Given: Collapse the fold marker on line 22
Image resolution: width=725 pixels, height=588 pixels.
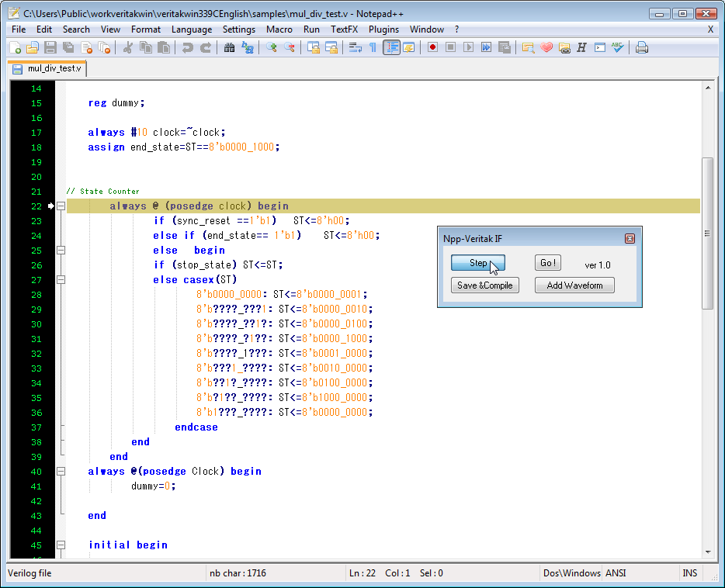Looking at the screenshot, I should (x=61, y=206).
